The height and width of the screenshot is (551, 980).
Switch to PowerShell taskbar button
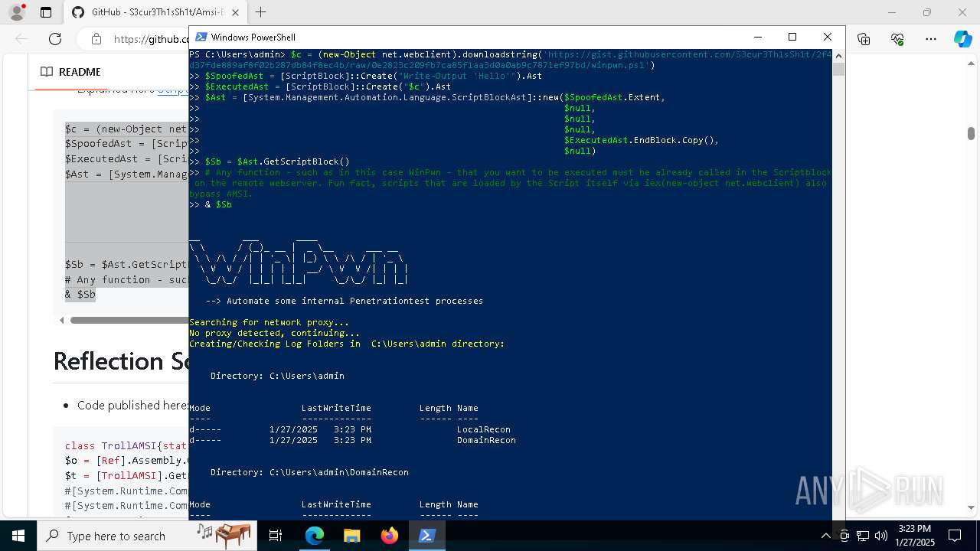427,536
